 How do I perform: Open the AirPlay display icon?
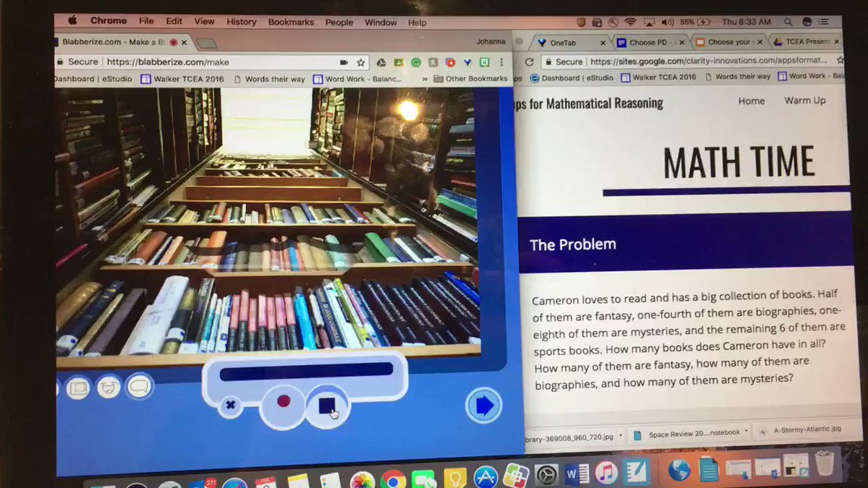[649, 22]
